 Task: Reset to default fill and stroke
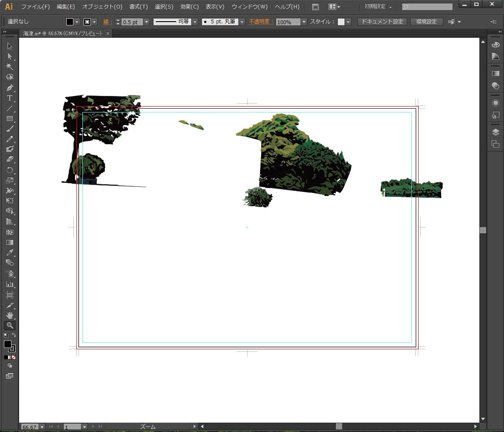tap(6, 335)
